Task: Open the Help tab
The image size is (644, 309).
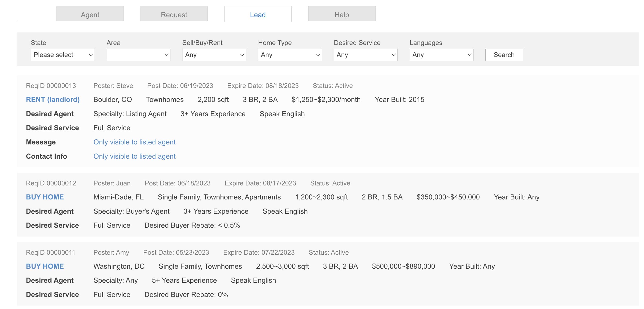Action: (x=341, y=15)
